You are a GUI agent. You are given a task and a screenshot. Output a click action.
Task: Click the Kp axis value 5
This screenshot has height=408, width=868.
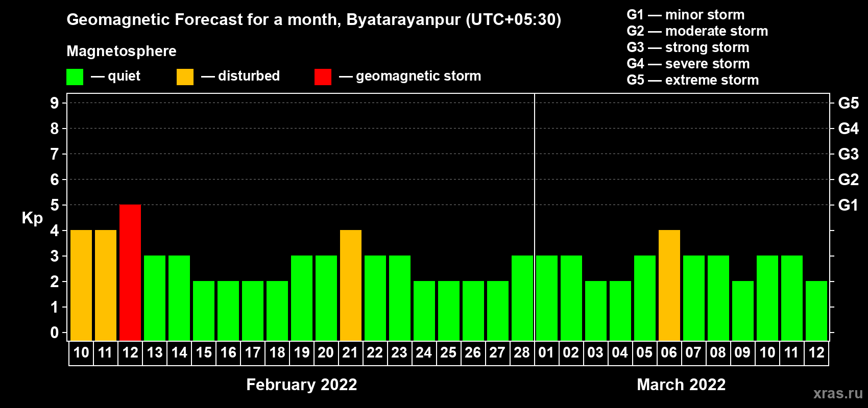tap(55, 205)
